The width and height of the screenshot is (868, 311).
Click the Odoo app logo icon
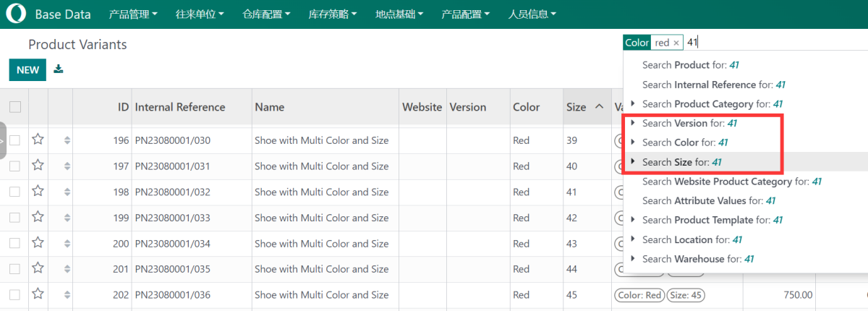click(16, 14)
